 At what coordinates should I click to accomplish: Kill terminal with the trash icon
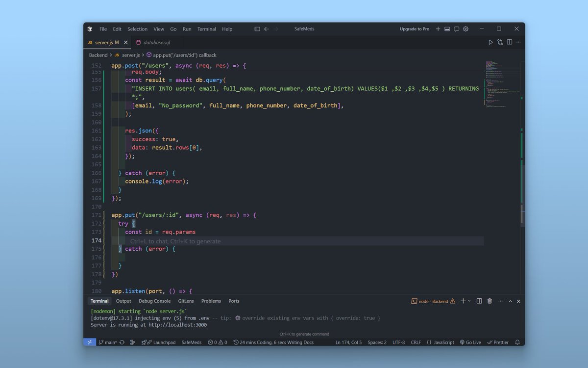490,301
